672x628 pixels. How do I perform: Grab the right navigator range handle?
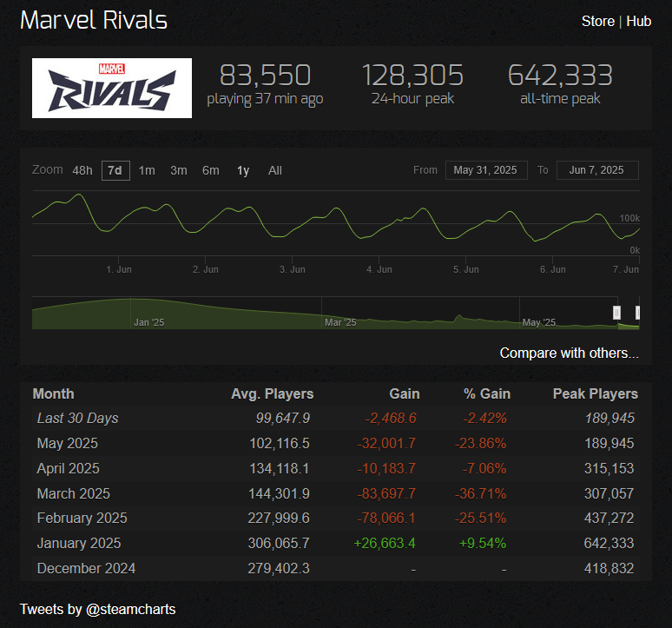638,313
